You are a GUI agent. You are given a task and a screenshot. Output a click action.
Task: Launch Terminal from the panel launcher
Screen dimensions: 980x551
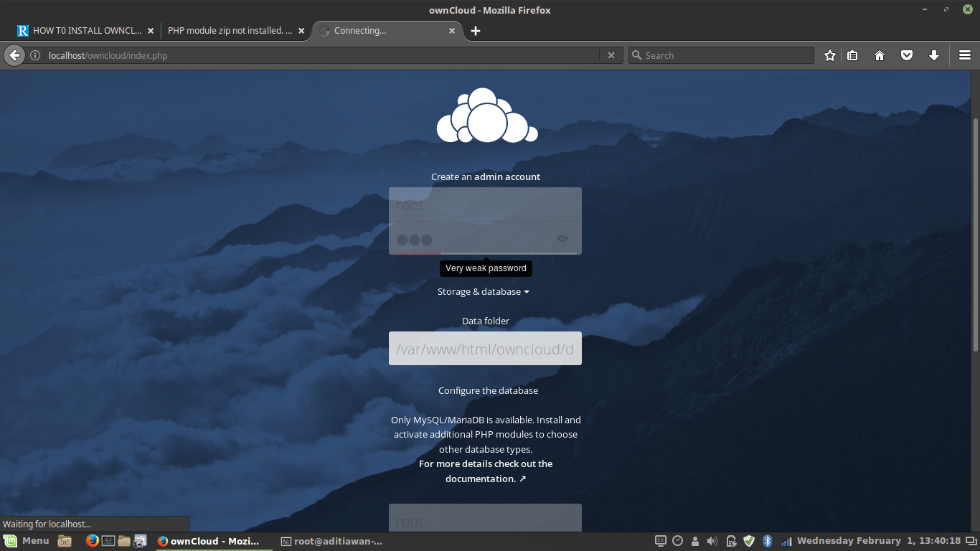tap(108, 541)
